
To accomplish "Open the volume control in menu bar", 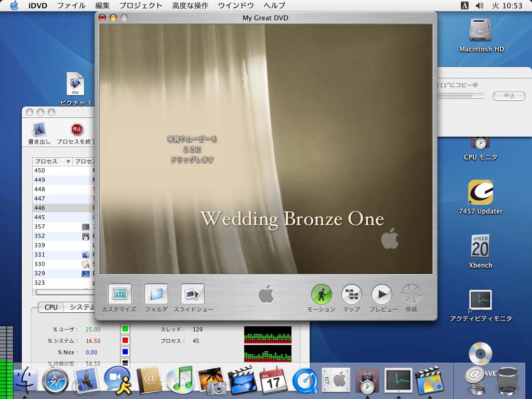I will (x=480, y=5).
